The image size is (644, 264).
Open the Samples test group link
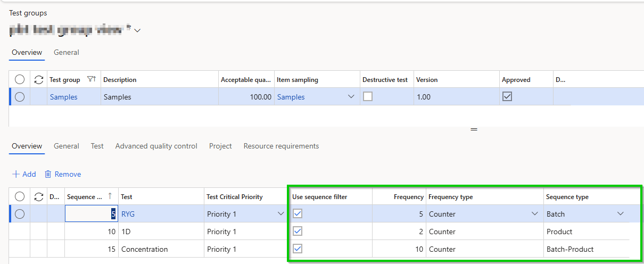(x=63, y=97)
